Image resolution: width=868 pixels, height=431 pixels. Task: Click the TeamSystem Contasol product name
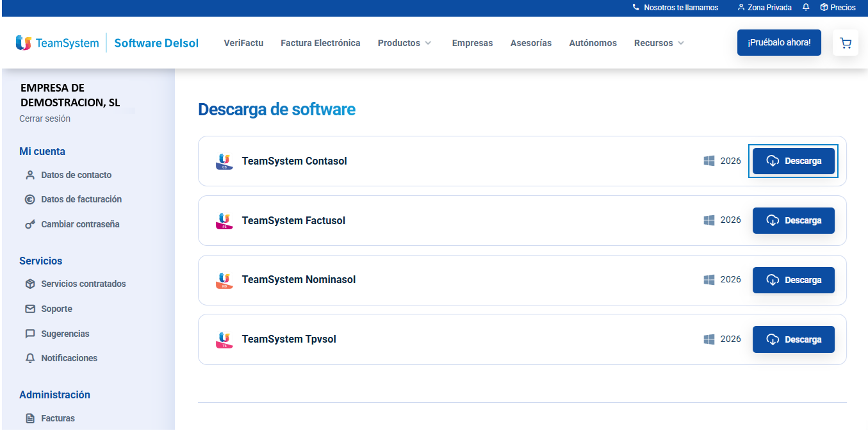tap(294, 161)
